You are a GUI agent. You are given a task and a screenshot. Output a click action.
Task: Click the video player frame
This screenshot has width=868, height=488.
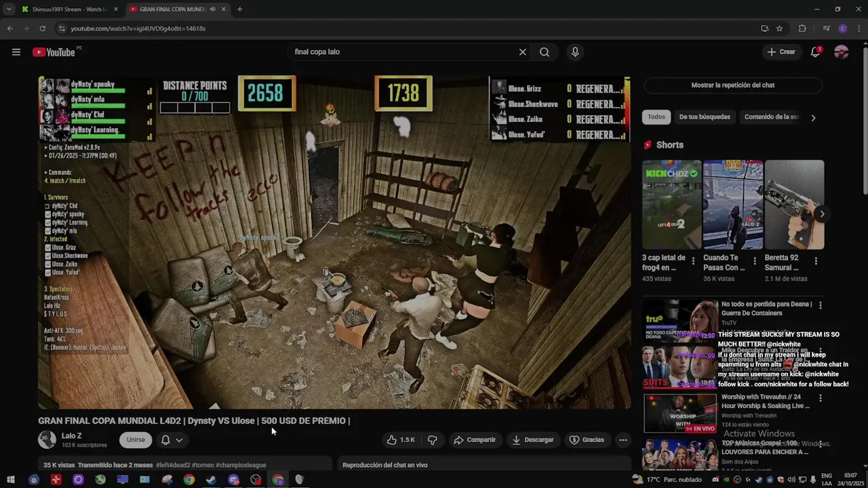tap(334, 242)
